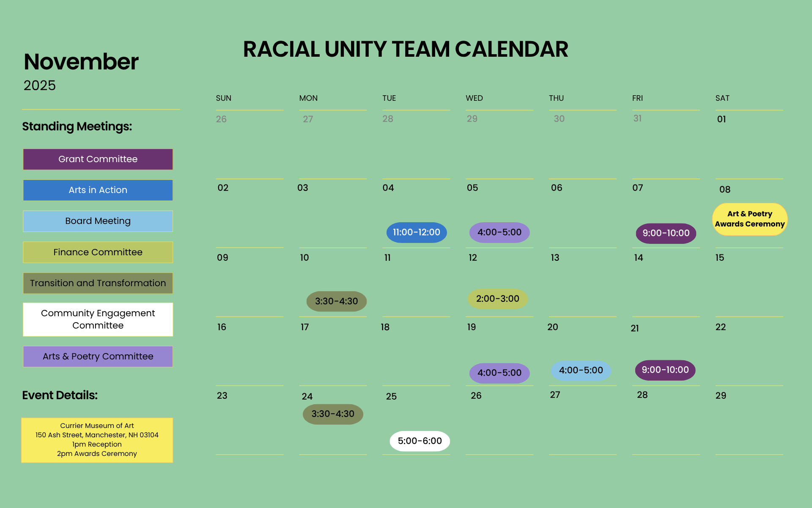Open the 9:00-10:00 event on Friday 21
The width and height of the screenshot is (812, 508).
click(x=665, y=370)
